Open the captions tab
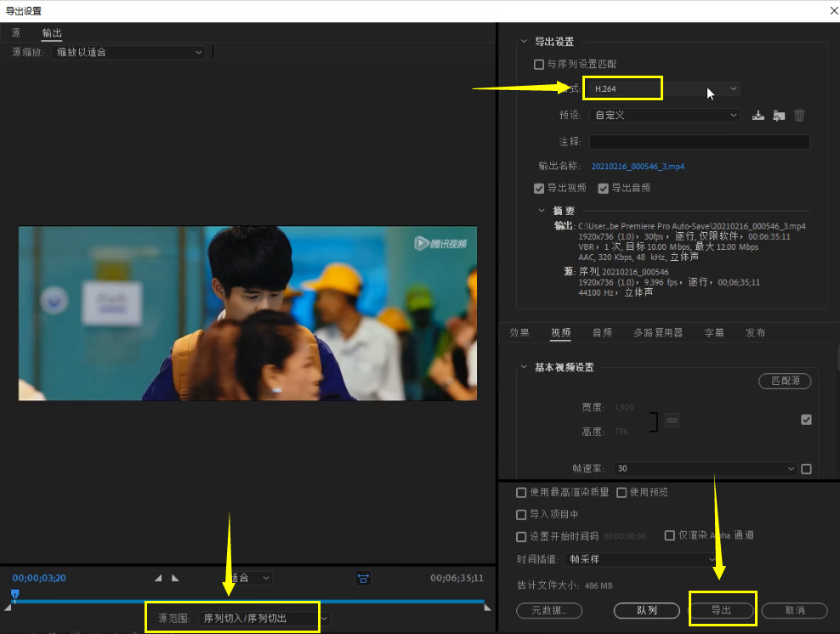Viewport: 840px width, 634px height. pyautogui.click(x=714, y=333)
